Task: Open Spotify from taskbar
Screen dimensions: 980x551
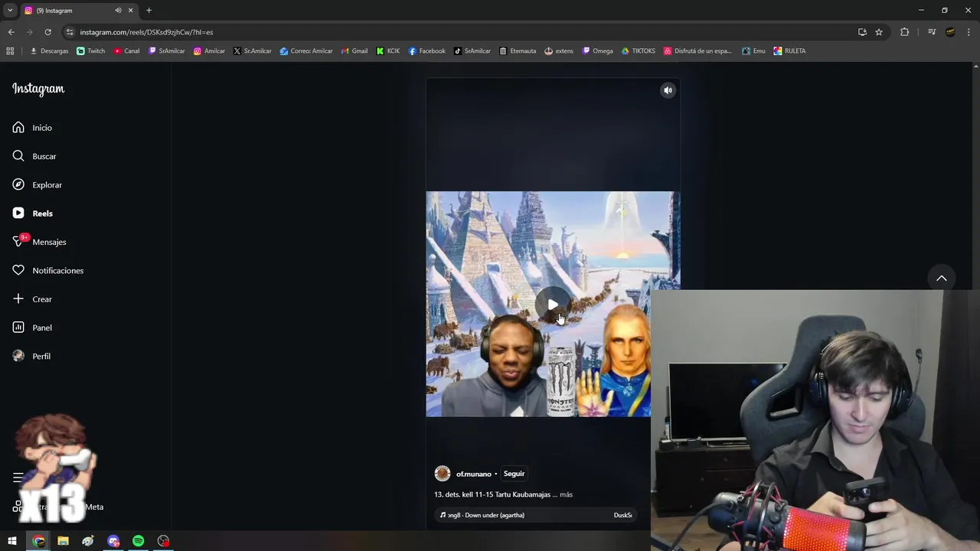Action: pyautogui.click(x=138, y=541)
